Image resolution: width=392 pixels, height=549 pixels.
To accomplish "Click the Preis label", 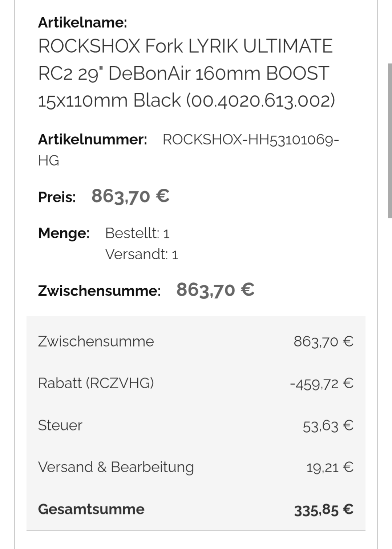I will (57, 197).
